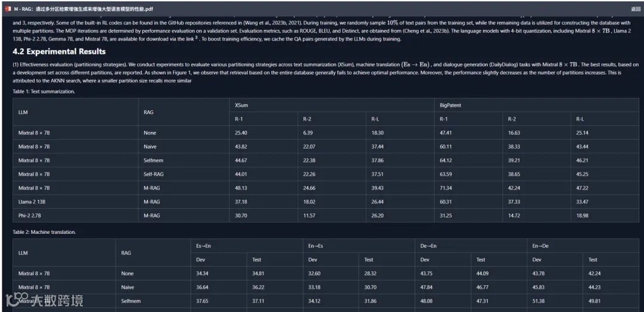
Task: Click the 'Phi-2 2.7B' table cell
Action: pyautogui.click(x=29, y=215)
